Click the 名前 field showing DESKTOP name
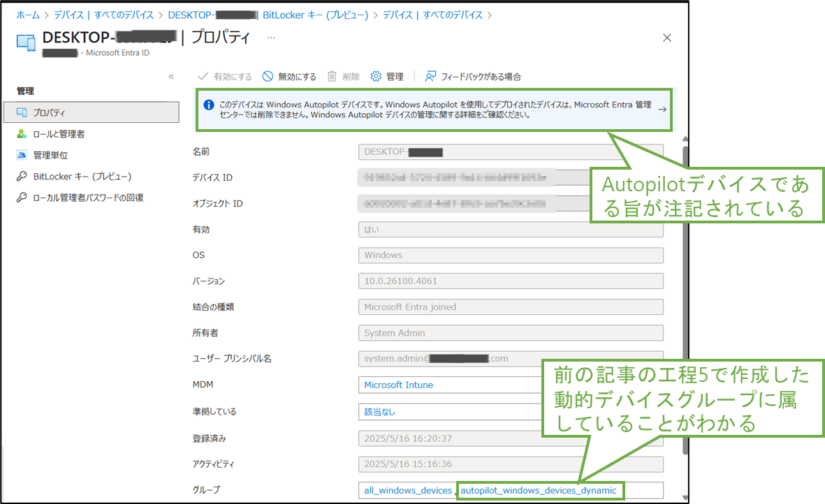This screenshot has width=825, height=504. pos(511,152)
